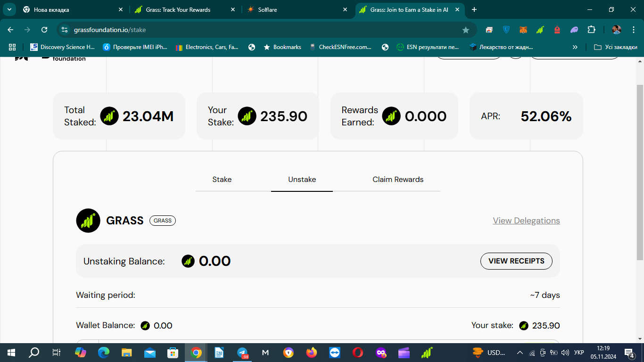
Task: Open the Mail app from the taskbar
Action: click(x=149, y=353)
